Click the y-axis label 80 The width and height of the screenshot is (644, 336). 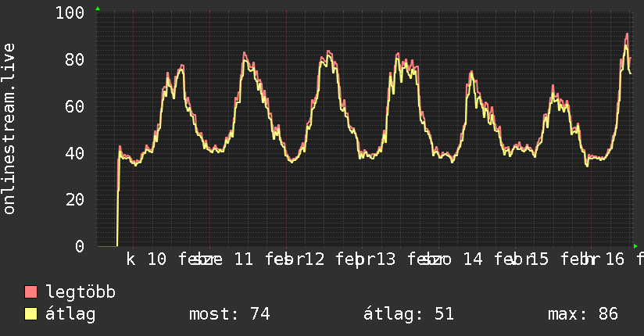click(74, 60)
